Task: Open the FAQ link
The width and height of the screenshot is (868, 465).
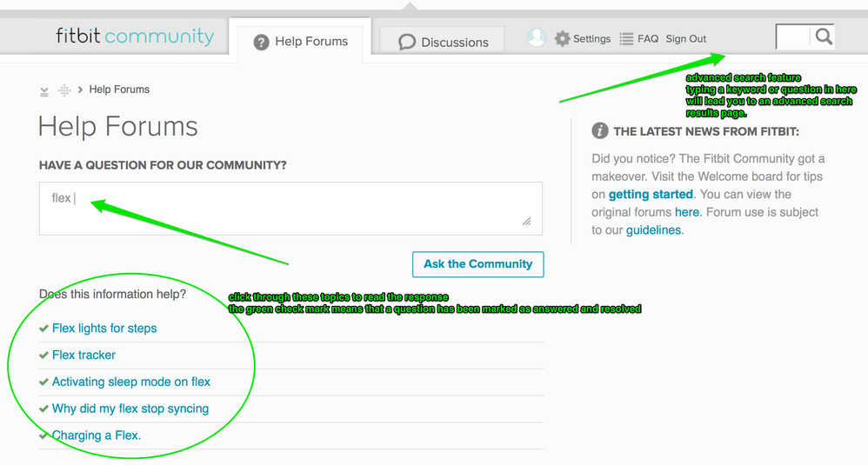Action: coord(648,39)
